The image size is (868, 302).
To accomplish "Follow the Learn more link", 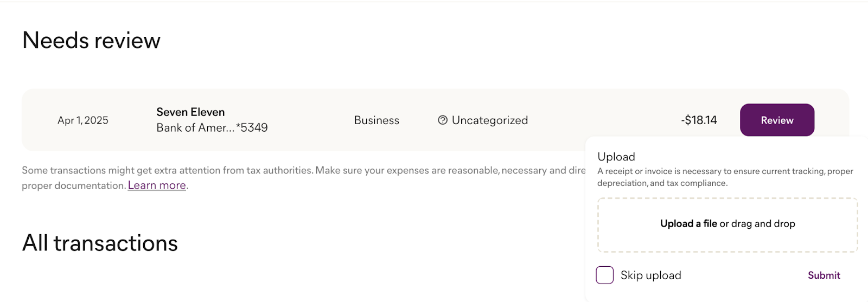I will point(157,185).
